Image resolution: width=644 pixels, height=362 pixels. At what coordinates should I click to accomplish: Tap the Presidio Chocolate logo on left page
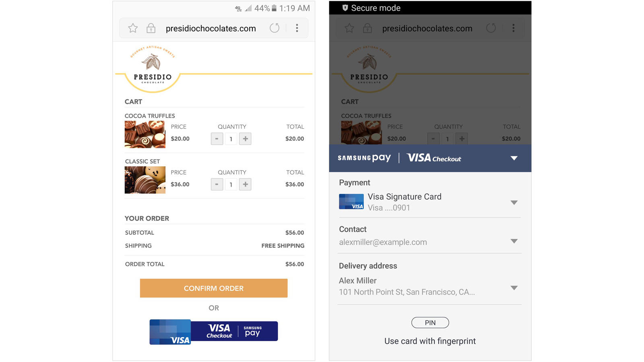point(153,68)
